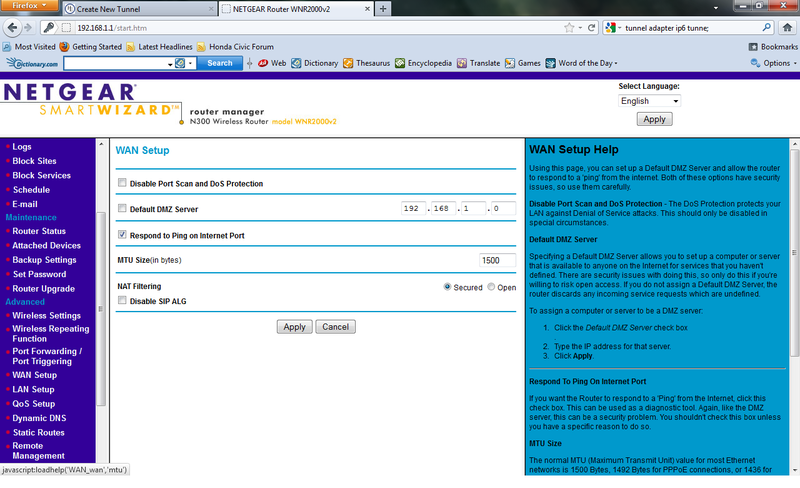Click the Encyclopedia toolbar shortcut
800x488 pixels.
coord(428,63)
